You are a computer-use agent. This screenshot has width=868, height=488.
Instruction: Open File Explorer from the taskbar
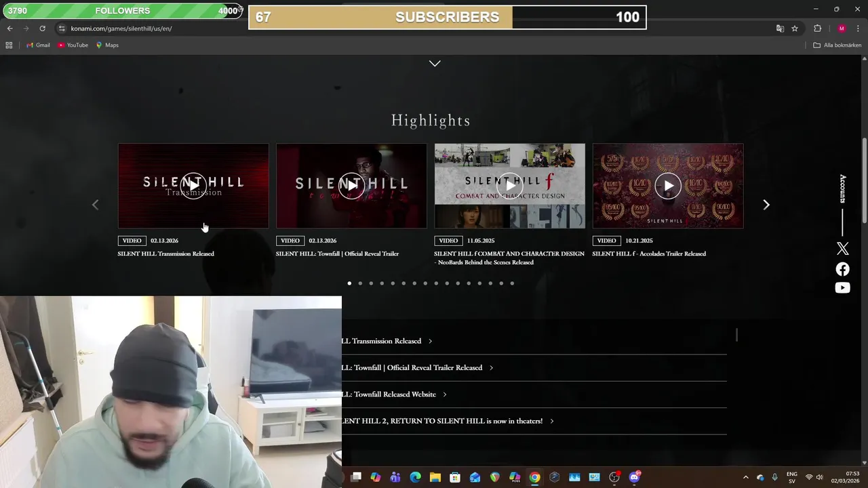pyautogui.click(x=435, y=477)
